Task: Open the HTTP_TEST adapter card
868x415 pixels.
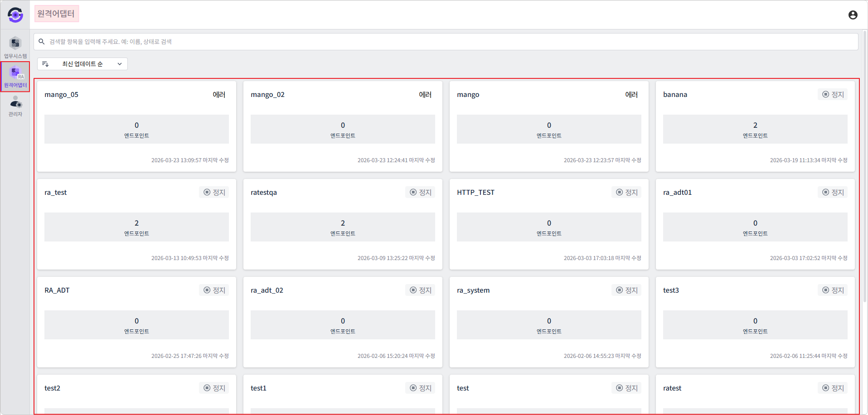Action: 549,224
